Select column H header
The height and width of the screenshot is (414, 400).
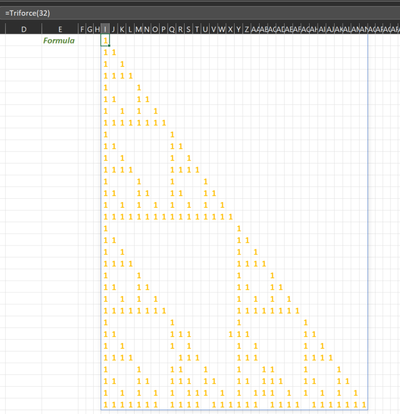click(97, 29)
